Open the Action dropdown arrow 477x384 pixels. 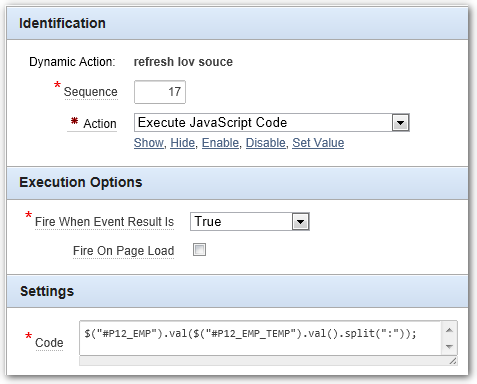tap(400, 123)
